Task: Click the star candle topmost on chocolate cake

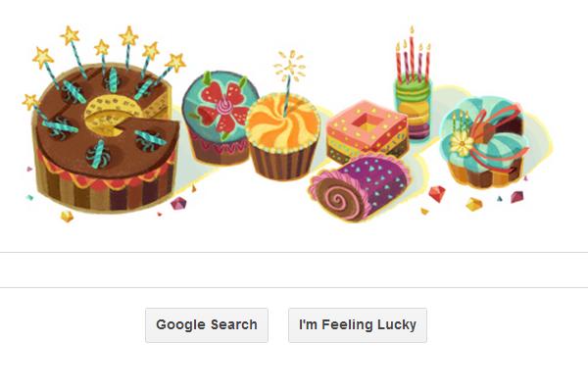Action: (71, 35)
